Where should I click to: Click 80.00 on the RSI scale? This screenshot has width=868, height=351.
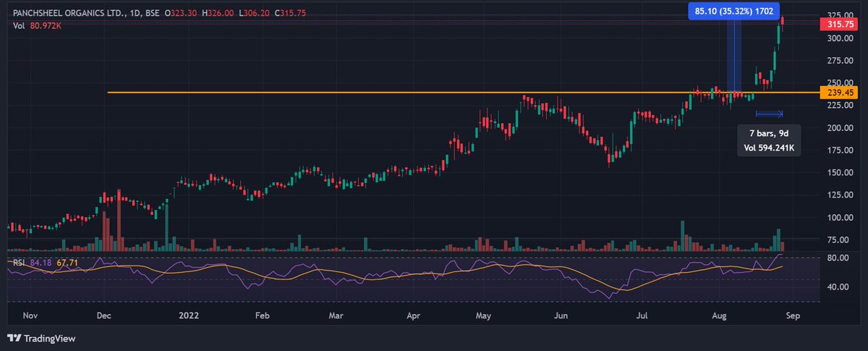tap(836, 258)
